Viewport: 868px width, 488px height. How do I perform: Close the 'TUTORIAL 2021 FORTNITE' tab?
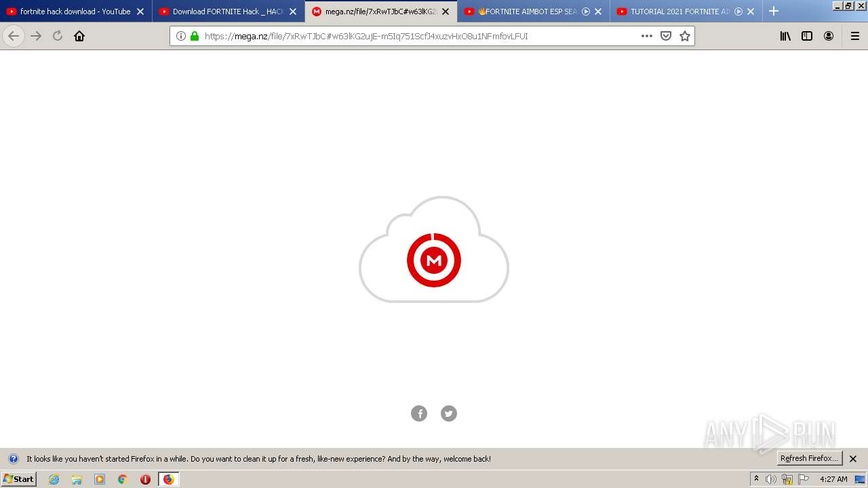point(751,12)
